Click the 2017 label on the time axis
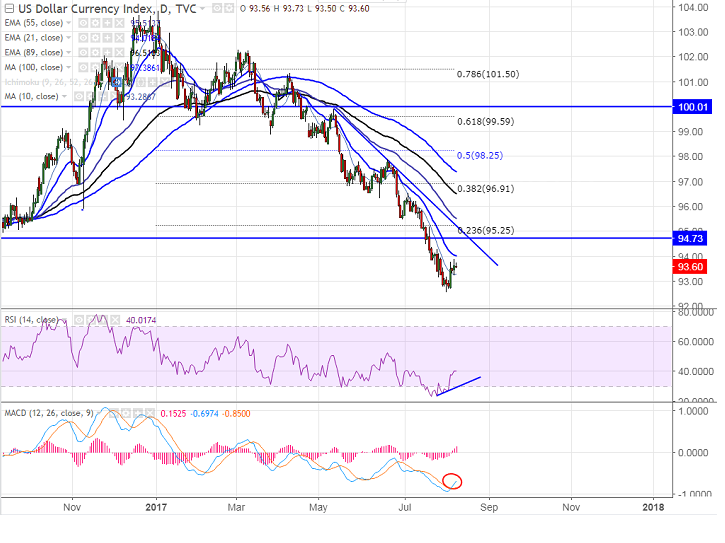Image resolution: width=725 pixels, height=543 pixels. pyautogui.click(x=156, y=507)
